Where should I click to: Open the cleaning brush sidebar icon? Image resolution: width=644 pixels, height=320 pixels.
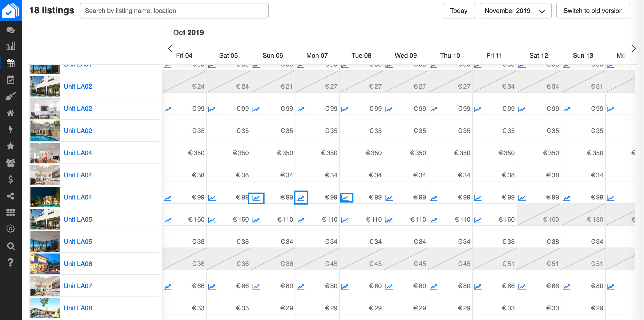[x=10, y=96]
